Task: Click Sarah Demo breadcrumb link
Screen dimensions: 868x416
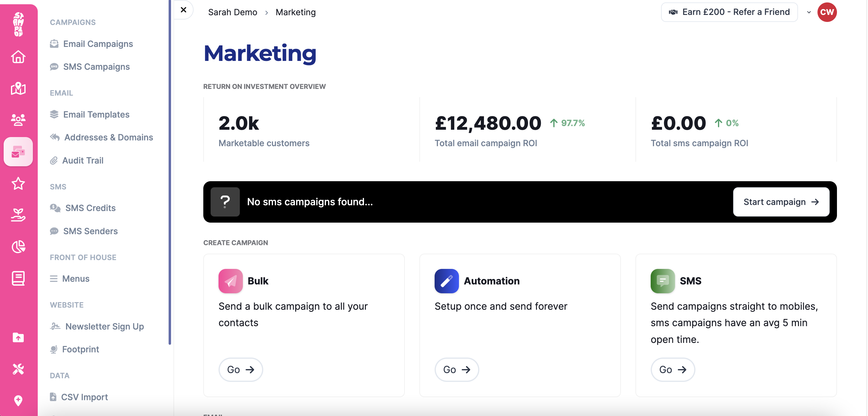Action: pyautogui.click(x=233, y=12)
